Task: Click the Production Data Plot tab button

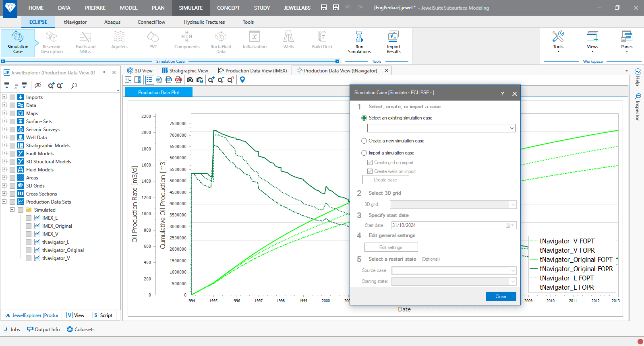Action: pyautogui.click(x=159, y=93)
